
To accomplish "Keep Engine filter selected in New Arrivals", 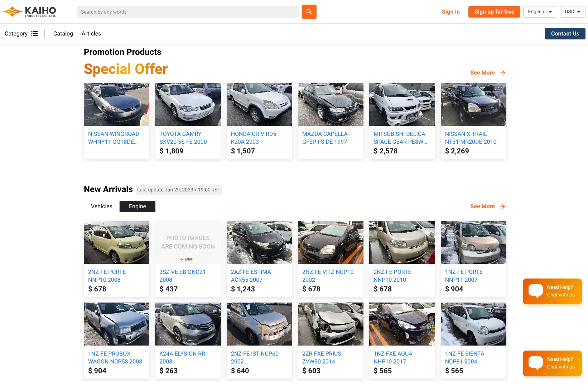I will 137,206.
